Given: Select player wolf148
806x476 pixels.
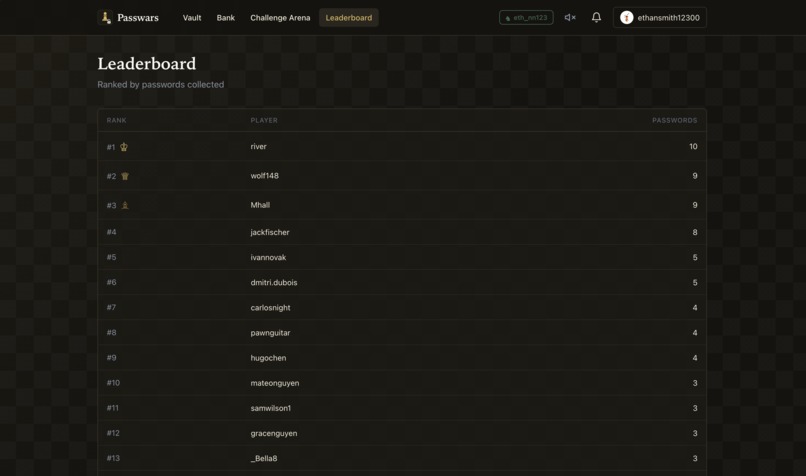Looking at the screenshot, I should (264, 176).
